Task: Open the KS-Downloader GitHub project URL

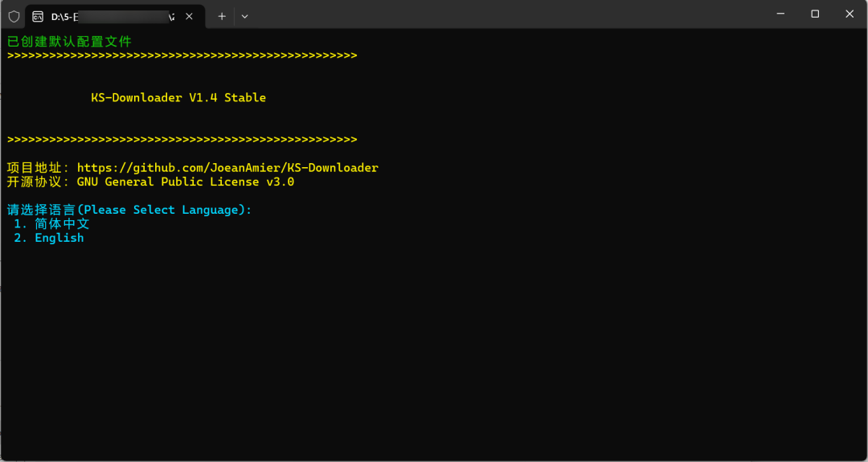Action: click(x=227, y=168)
